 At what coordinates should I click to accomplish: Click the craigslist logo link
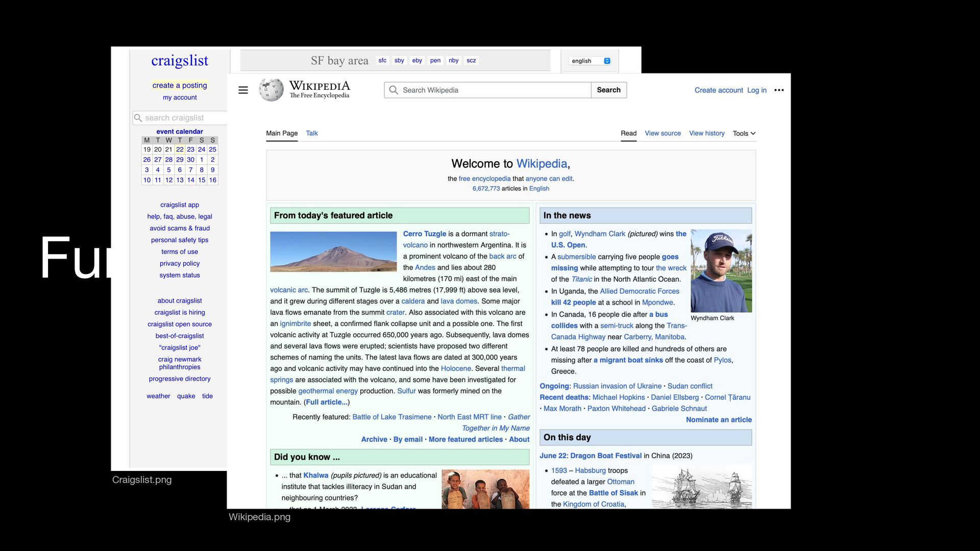180,61
